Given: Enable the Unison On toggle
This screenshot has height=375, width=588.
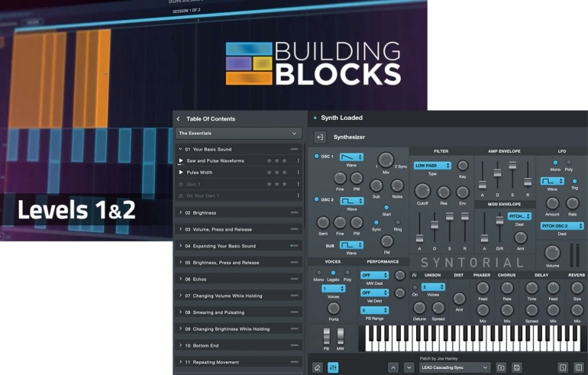Looking at the screenshot, I should click(x=415, y=286).
